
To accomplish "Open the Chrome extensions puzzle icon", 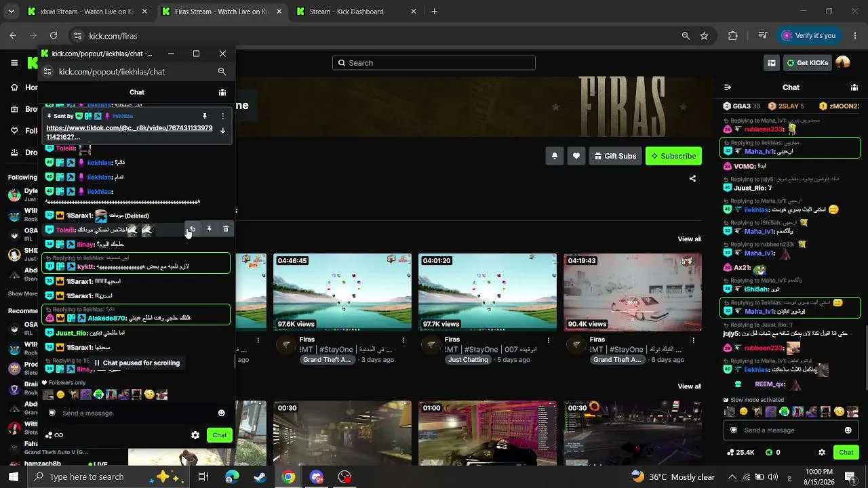I will pos(732,36).
